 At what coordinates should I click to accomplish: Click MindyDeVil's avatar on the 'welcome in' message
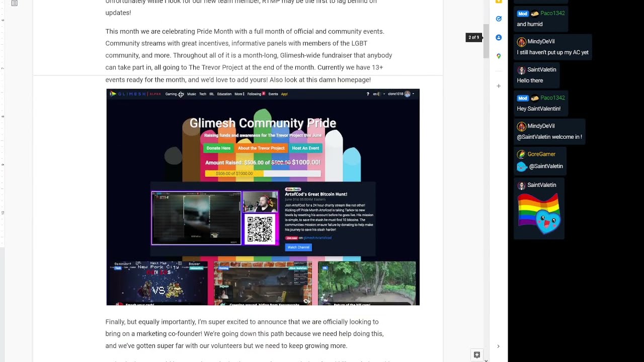(522, 126)
